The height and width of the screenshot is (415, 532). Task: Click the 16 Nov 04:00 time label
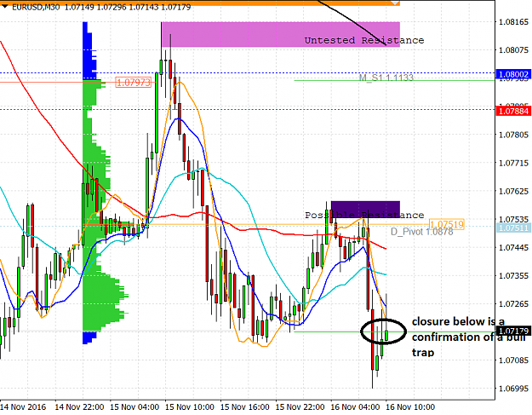355,406
